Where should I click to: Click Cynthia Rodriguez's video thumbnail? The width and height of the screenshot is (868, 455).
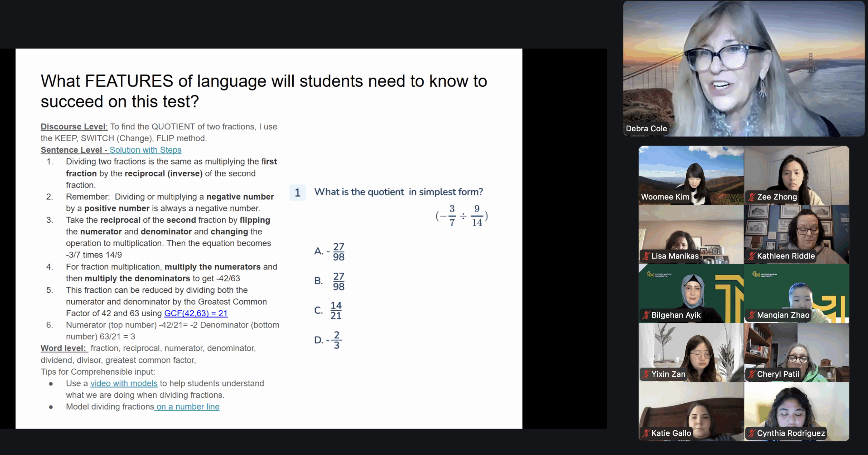point(796,411)
